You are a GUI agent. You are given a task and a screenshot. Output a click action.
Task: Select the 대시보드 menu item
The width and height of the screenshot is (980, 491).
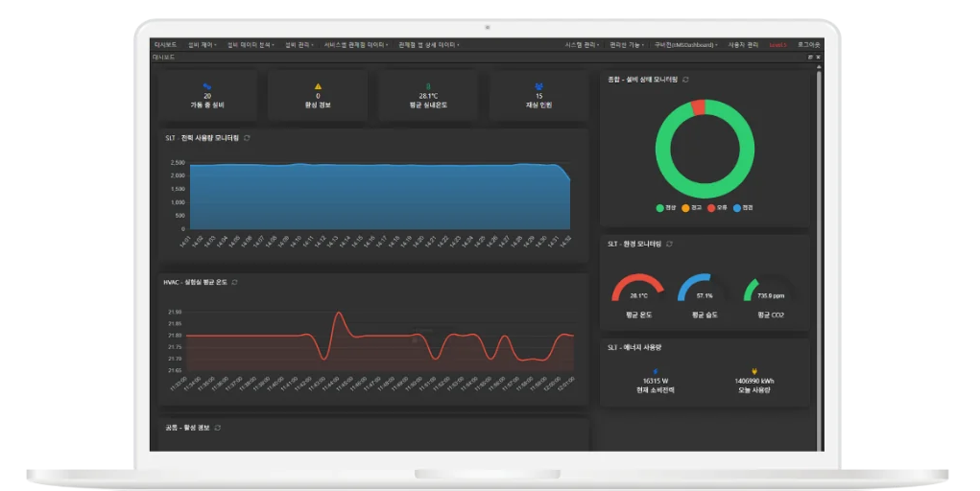pyautogui.click(x=166, y=45)
